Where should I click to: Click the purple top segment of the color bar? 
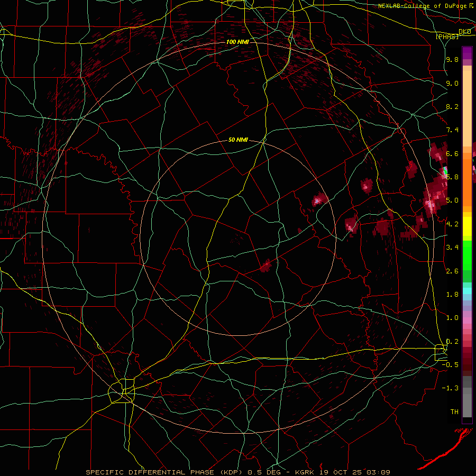click(x=467, y=53)
